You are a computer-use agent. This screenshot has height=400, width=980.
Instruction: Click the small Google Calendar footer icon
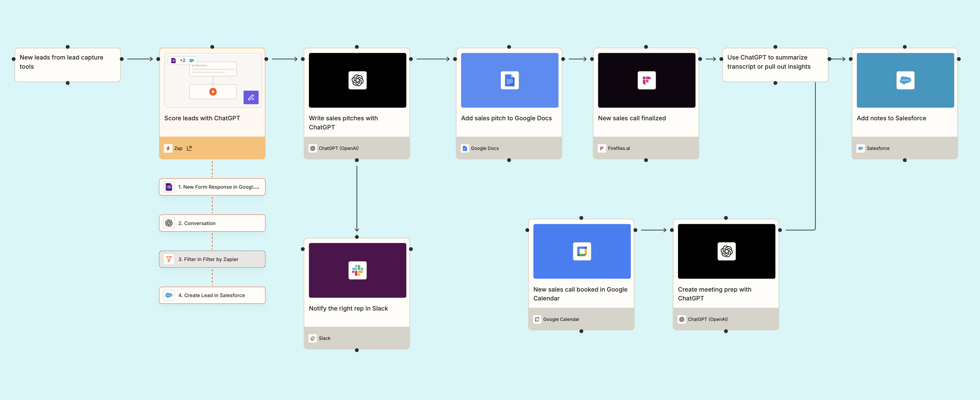click(537, 319)
